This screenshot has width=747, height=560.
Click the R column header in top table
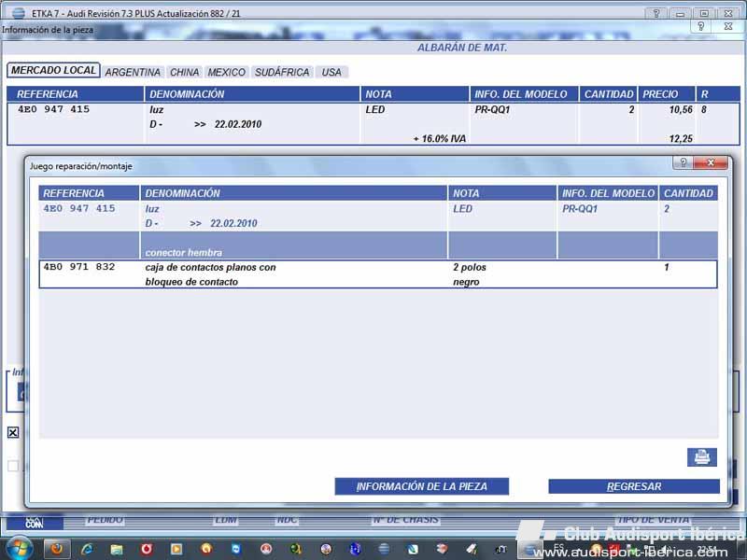tap(718, 94)
